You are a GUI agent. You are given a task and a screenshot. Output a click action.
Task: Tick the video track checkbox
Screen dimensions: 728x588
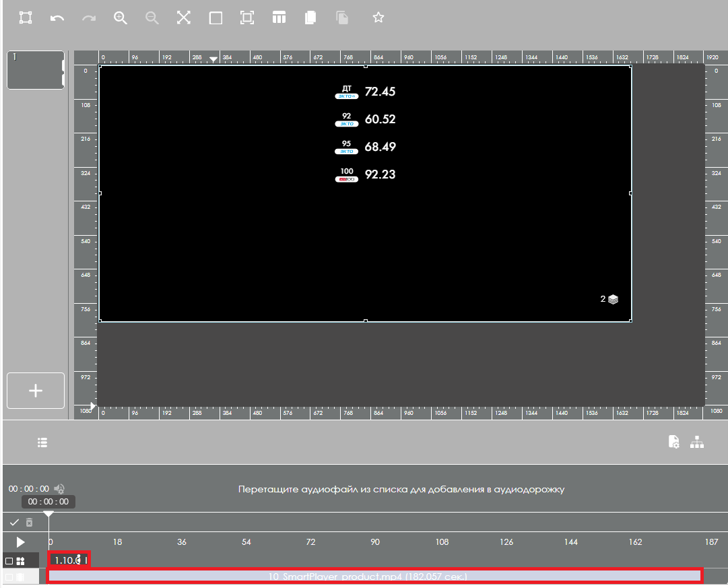coord(9,577)
